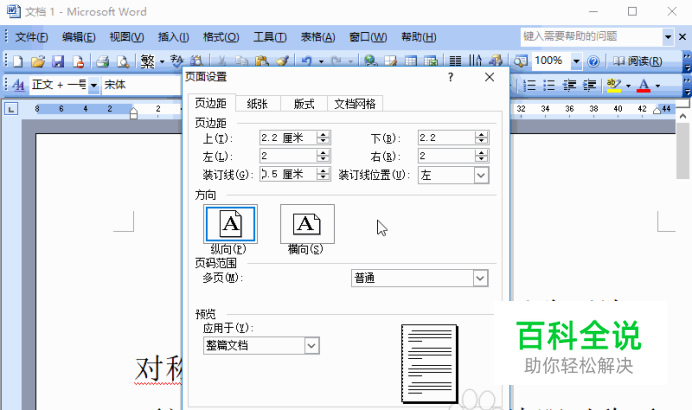Open the 工具(T) menu
The height and width of the screenshot is (410, 692).
(270, 37)
